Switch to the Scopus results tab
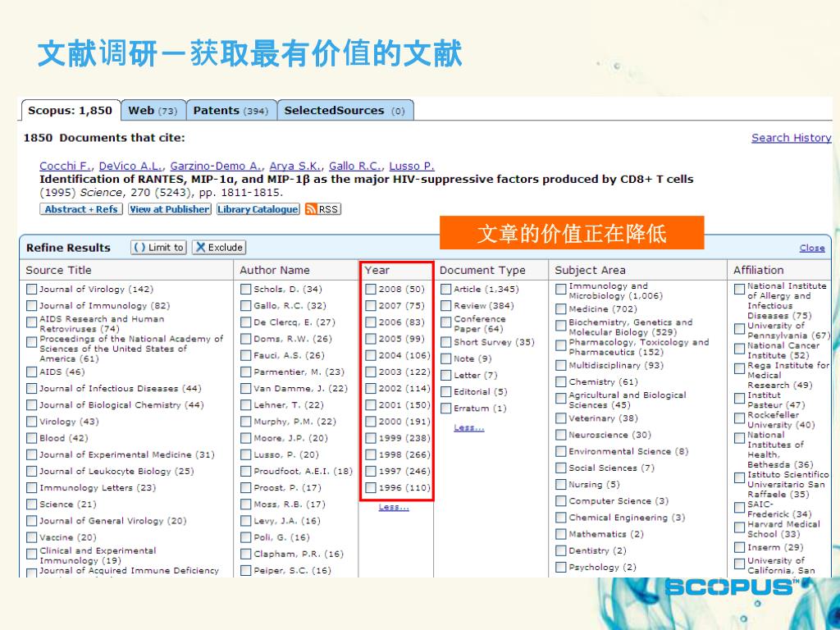 pyautogui.click(x=71, y=111)
